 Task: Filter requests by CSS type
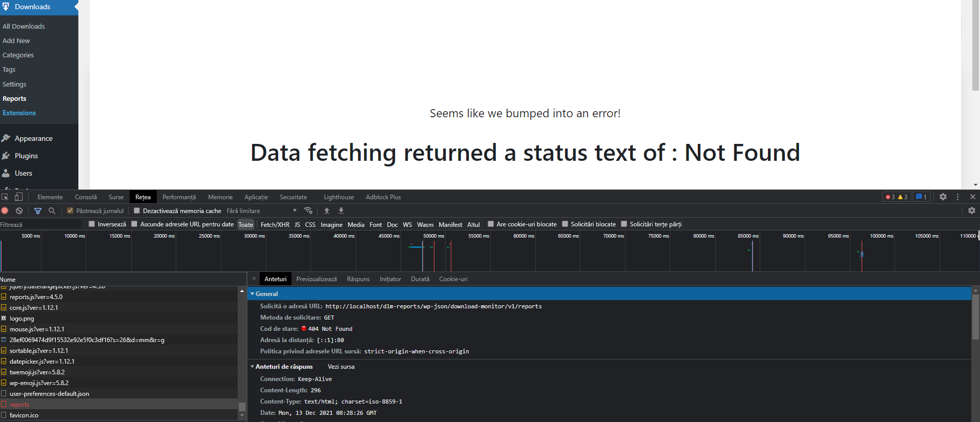310,224
